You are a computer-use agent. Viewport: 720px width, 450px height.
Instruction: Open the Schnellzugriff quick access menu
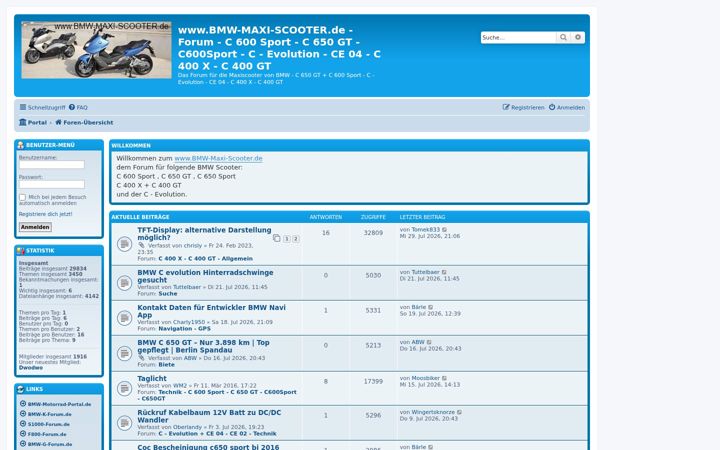coord(42,107)
